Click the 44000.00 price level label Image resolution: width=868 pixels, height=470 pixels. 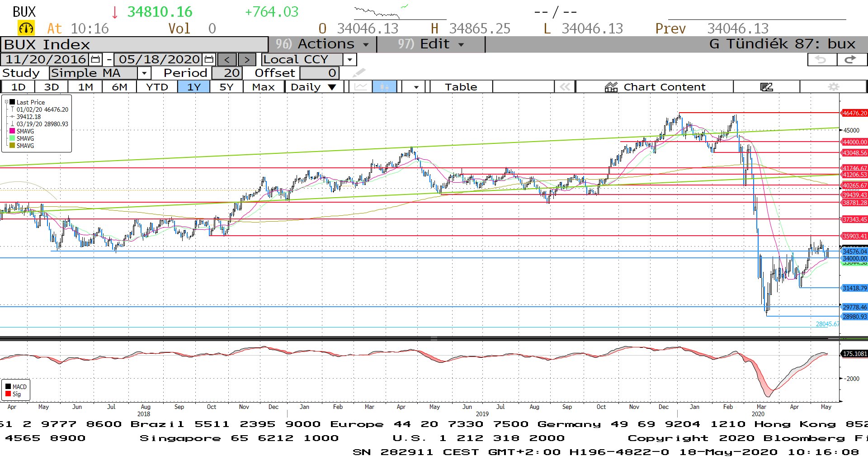pos(854,142)
